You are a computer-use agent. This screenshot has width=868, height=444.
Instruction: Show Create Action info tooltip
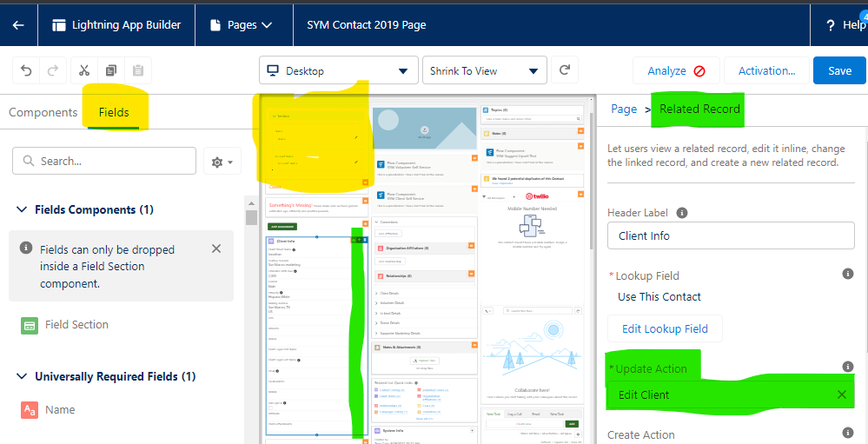coord(847,433)
